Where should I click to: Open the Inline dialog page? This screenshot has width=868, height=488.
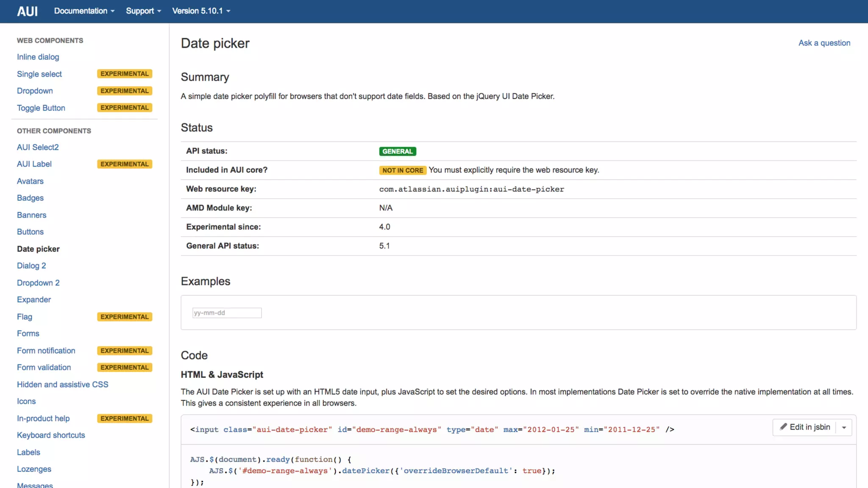[38, 57]
